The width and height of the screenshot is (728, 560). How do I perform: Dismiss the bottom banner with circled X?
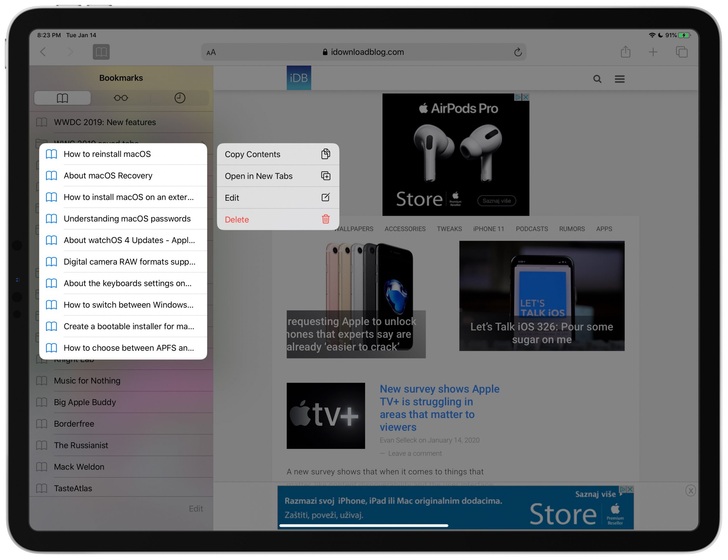click(x=690, y=490)
